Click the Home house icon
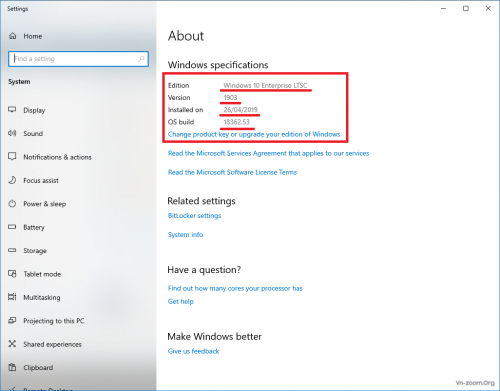The width and height of the screenshot is (500, 391). [13, 36]
